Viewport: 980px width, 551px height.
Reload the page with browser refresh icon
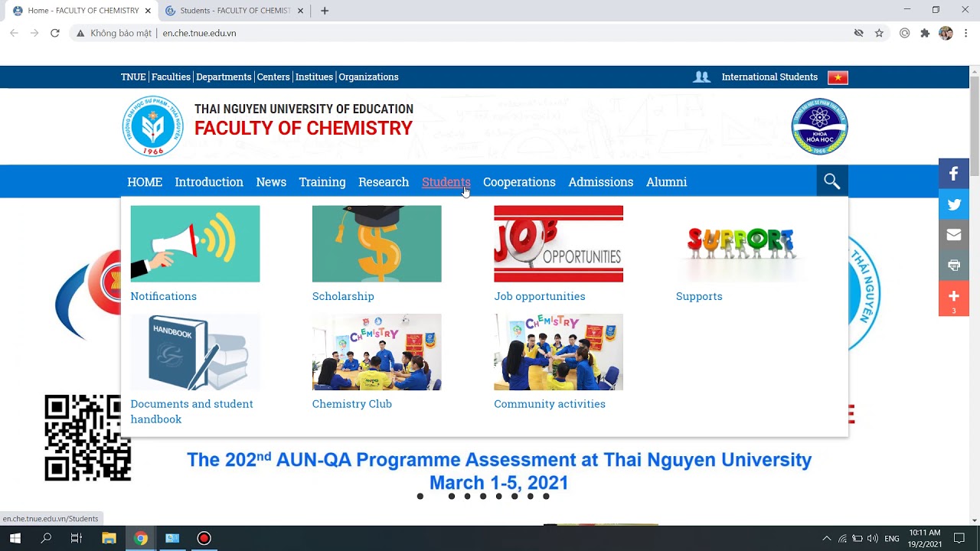tap(55, 33)
